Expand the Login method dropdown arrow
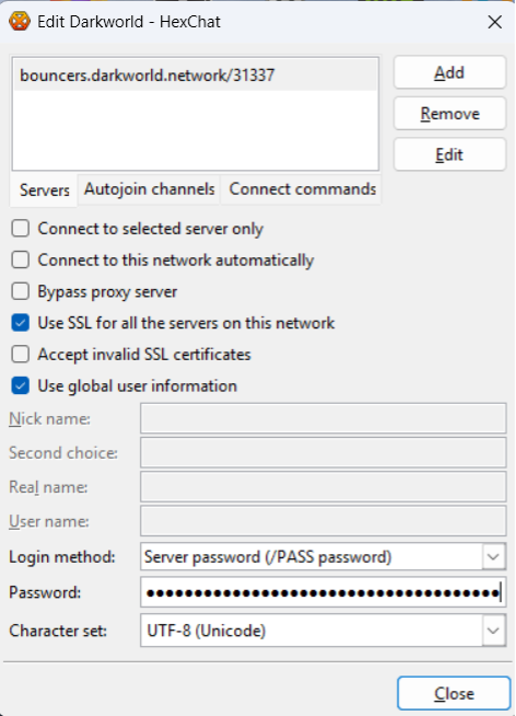This screenshot has width=516, height=716. [x=494, y=557]
